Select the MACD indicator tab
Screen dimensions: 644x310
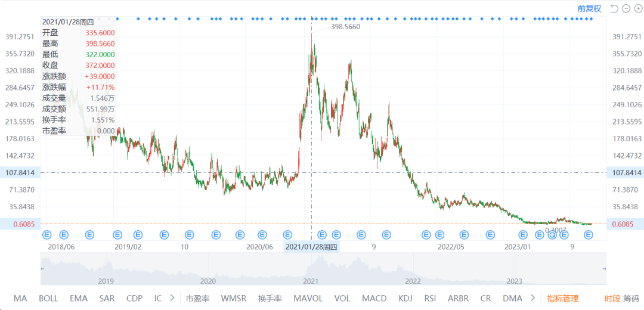tap(374, 298)
